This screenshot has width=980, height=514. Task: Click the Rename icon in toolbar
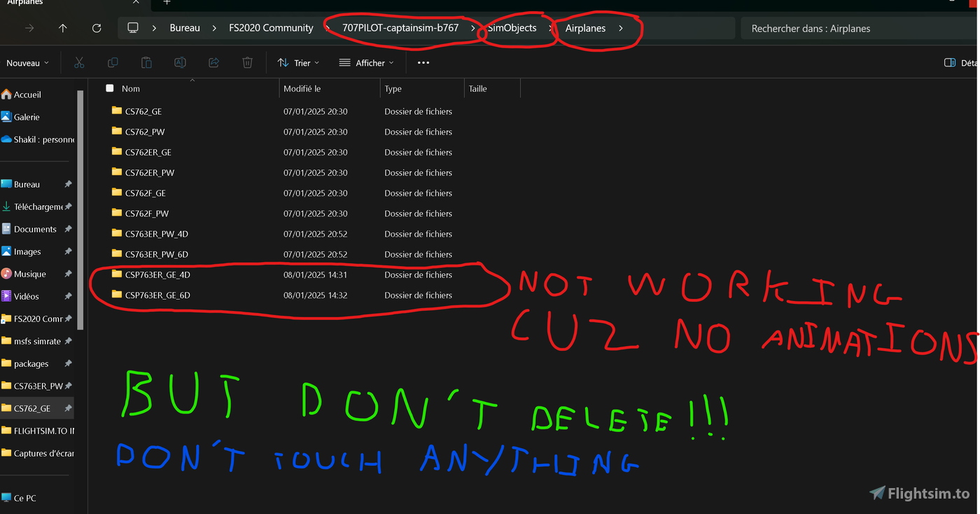pyautogui.click(x=180, y=63)
